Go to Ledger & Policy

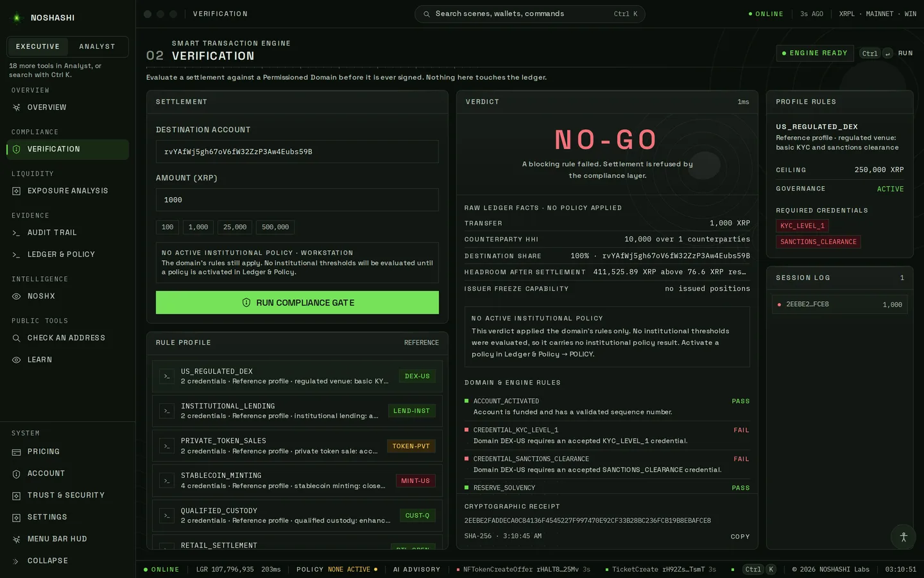67,254
